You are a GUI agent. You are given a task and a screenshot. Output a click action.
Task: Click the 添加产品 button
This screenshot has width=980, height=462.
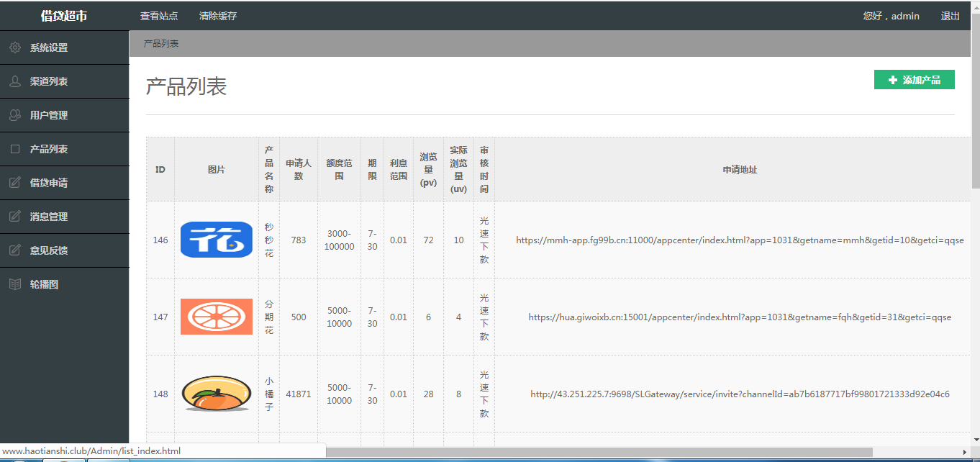click(915, 80)
